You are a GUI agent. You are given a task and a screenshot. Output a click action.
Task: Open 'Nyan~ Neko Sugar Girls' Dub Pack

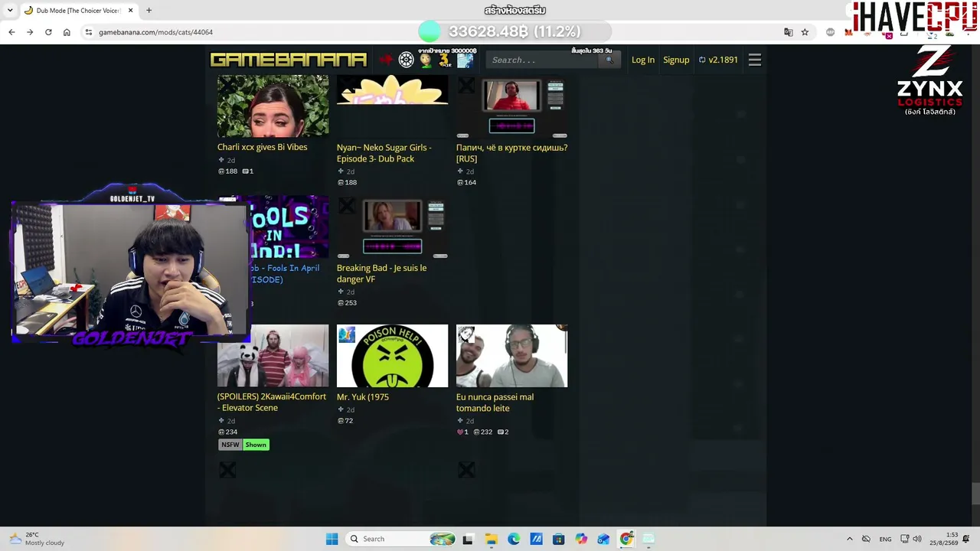click(384, 153)
